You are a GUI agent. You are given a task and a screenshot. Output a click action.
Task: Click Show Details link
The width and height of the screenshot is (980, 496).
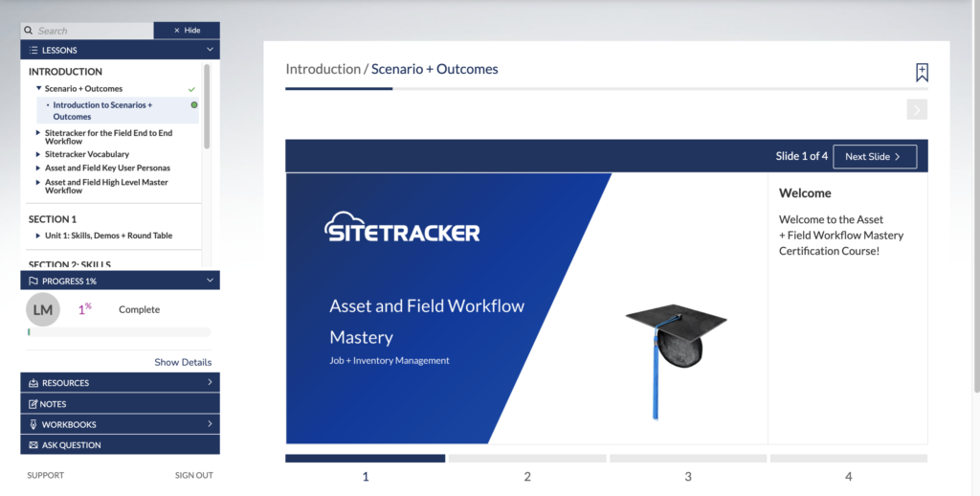coord(183,362)
